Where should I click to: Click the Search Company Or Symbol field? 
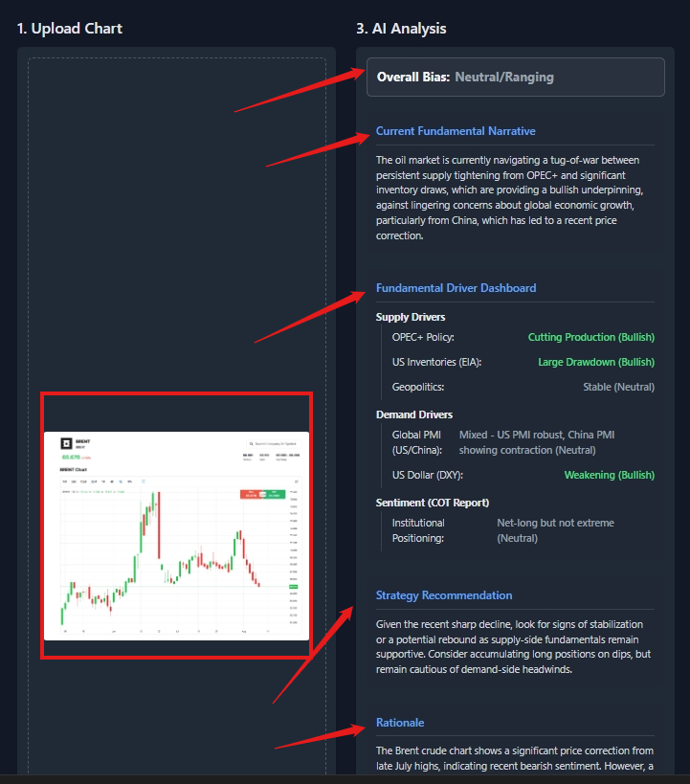point(274,444)
